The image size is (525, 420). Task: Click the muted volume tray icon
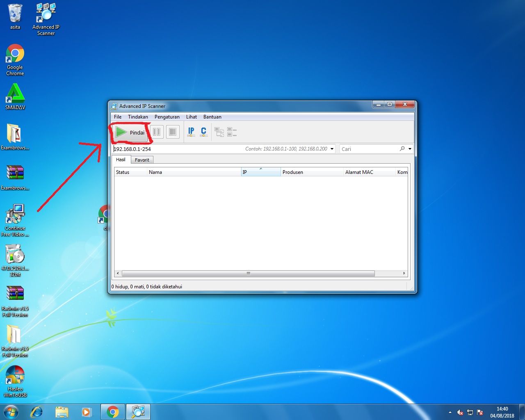pyautogui.click(x=460, y=412)
